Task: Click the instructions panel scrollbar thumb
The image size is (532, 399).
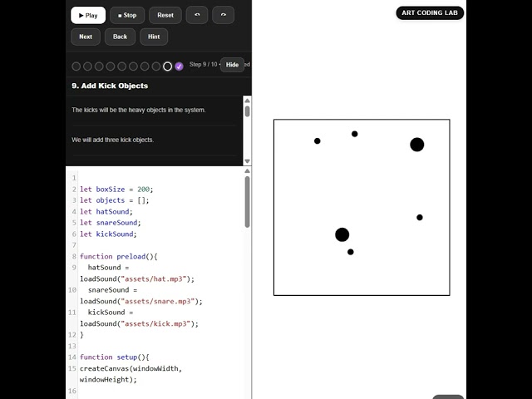Action: (248, 111)
